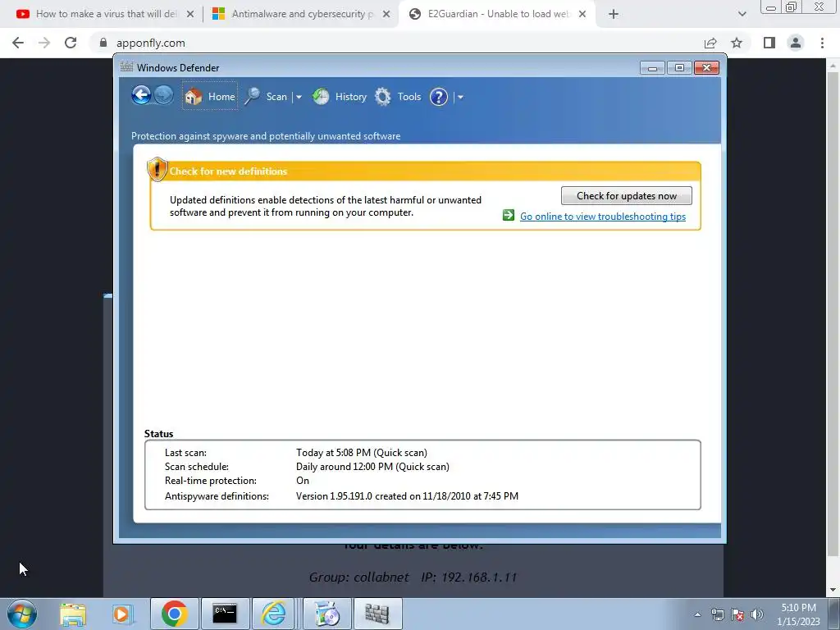Close the Antimalware tab

(386, 14)
